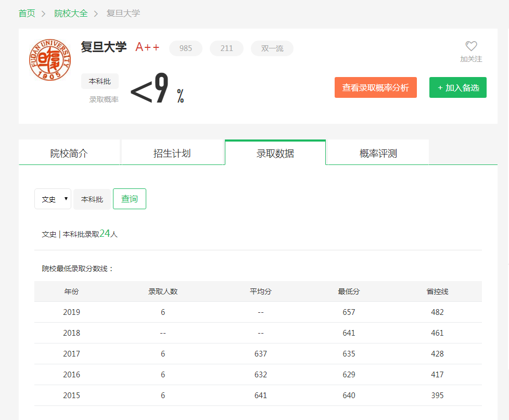Click the 最低分 column header
509x420 pixels.
pos(349,291)
